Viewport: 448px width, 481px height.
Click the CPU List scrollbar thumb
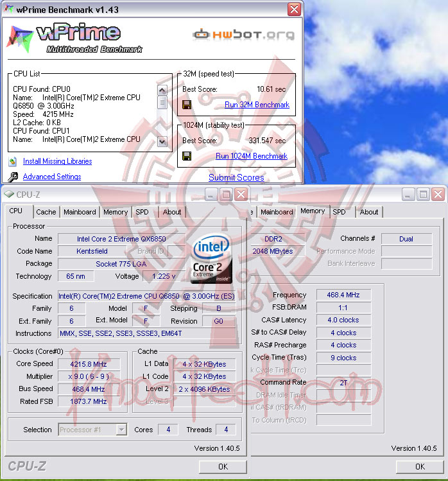[x=162, y=102]
